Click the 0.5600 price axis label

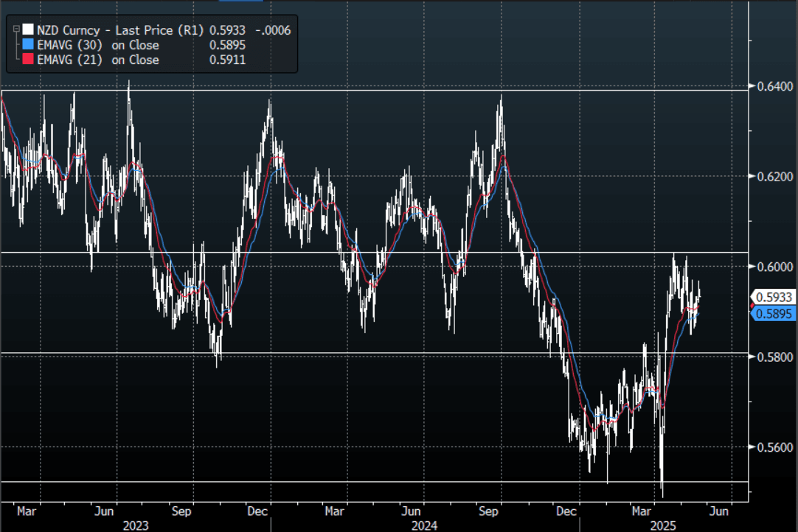point(770,447)
